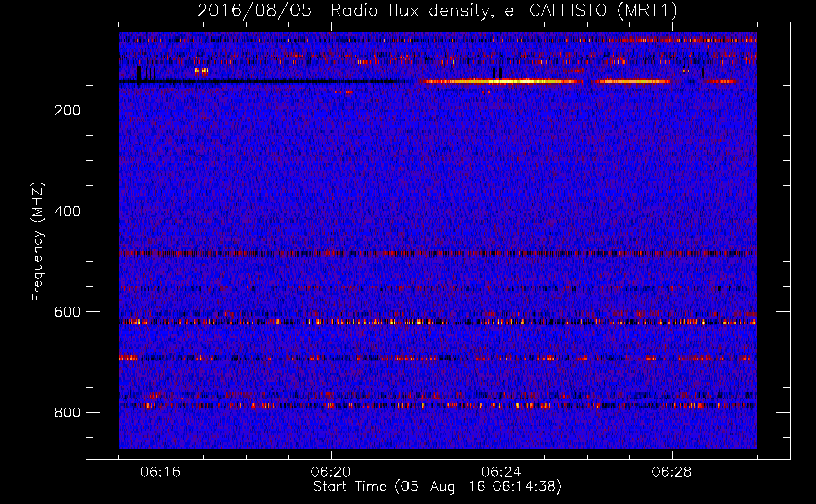Click the 06:24 time tick label
The image size is (816, 504).
pos(501,472)
